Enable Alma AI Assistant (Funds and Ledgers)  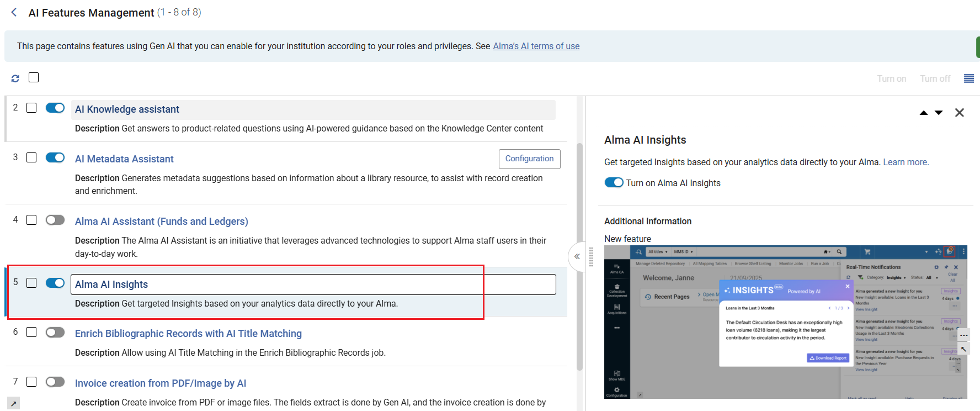pos(55,220)
